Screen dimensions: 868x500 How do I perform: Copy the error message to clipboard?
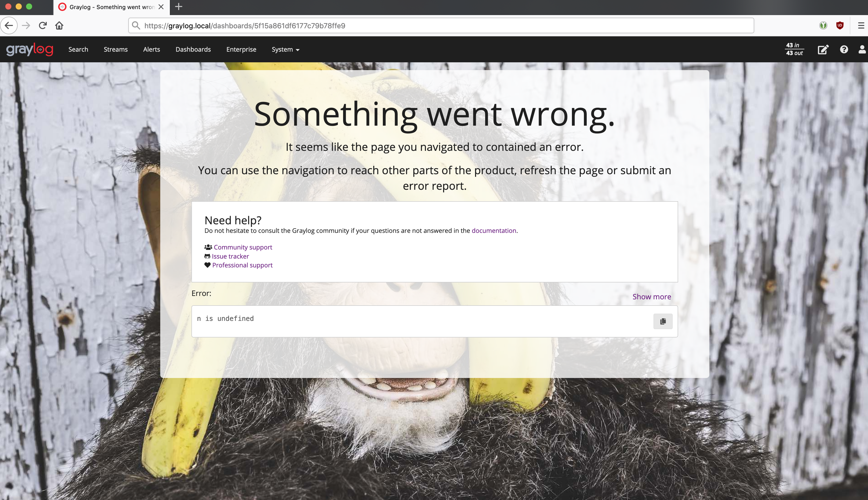[x=663, y=321]
